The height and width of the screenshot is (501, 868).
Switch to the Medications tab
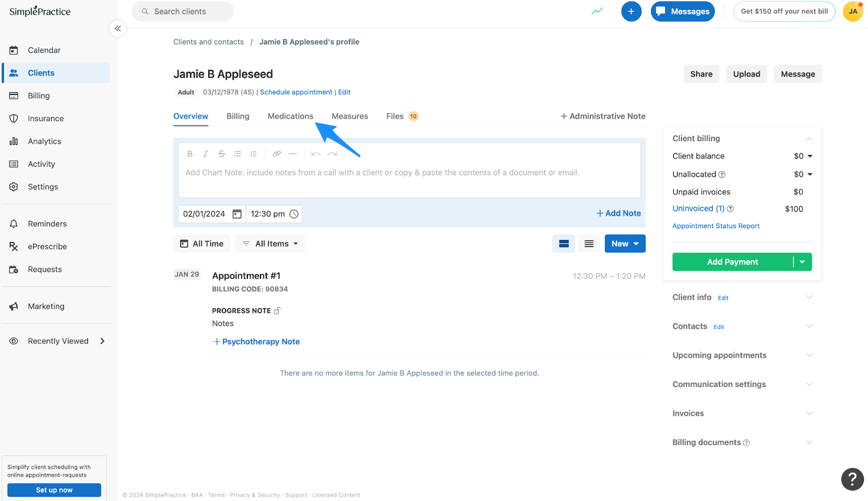click(x=290, y=116)
